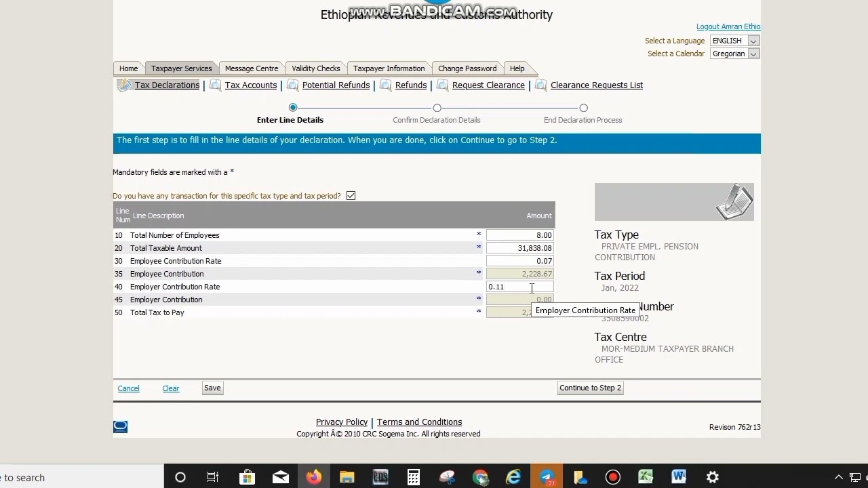Open the Change Password tab

(467, 68)
